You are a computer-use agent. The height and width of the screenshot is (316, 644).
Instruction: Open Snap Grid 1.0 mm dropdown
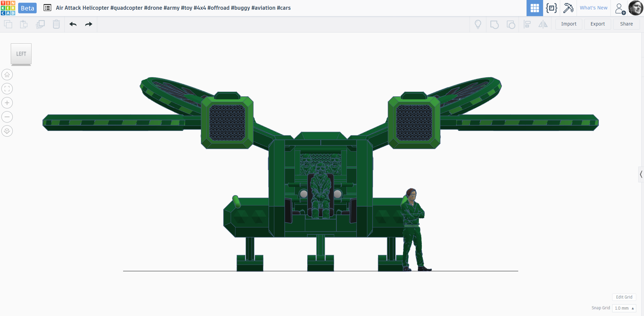[624, 308]
